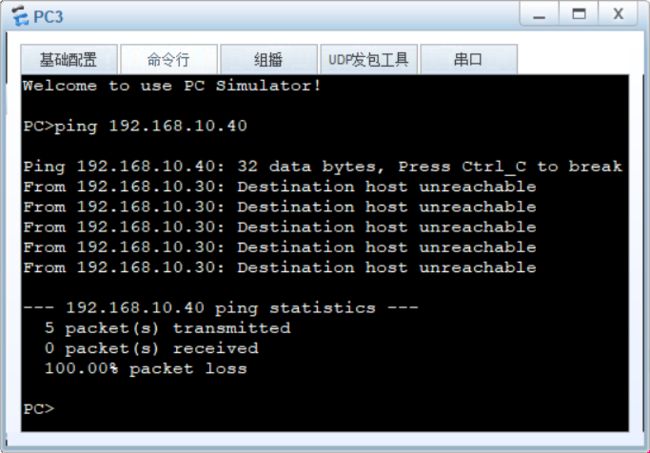Select the 组播 tab

(269, 60)
